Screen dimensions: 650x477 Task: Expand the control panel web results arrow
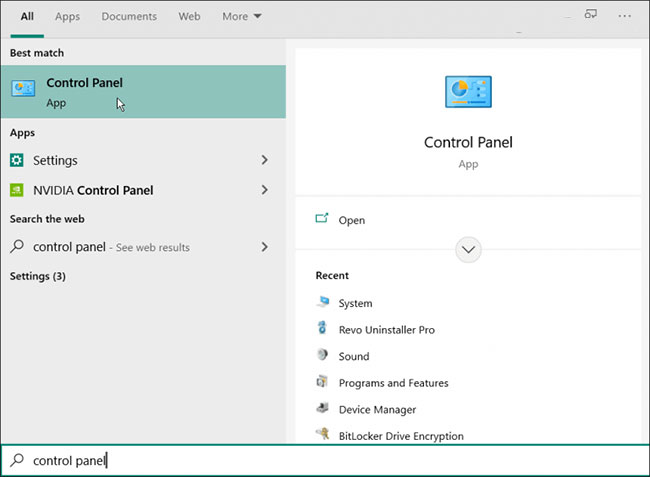point(264,247)
